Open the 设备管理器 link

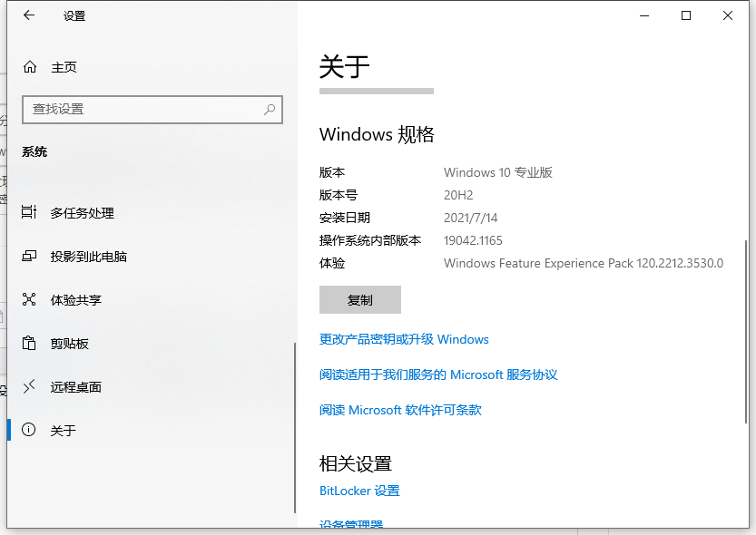tap(351, 525)
